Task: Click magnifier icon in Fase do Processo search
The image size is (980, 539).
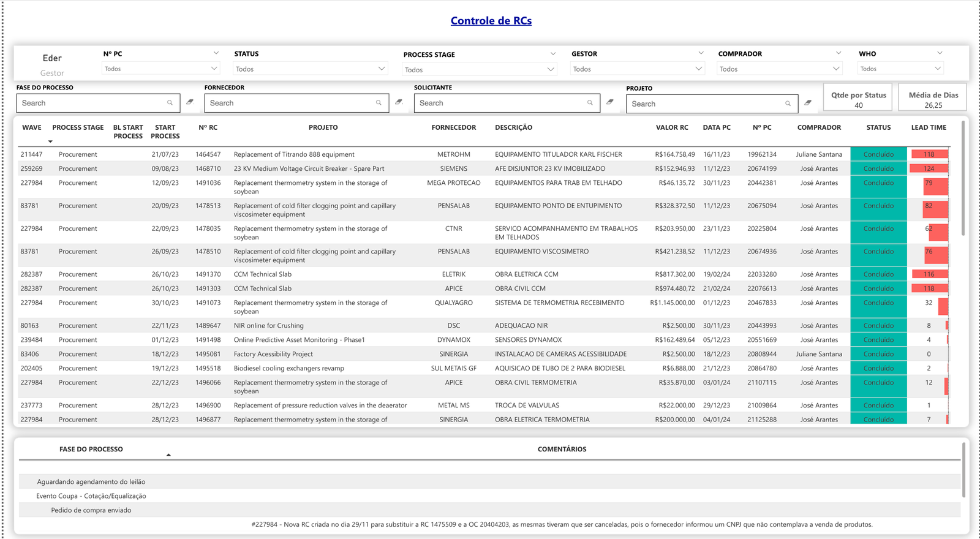Action: (170, 103)
